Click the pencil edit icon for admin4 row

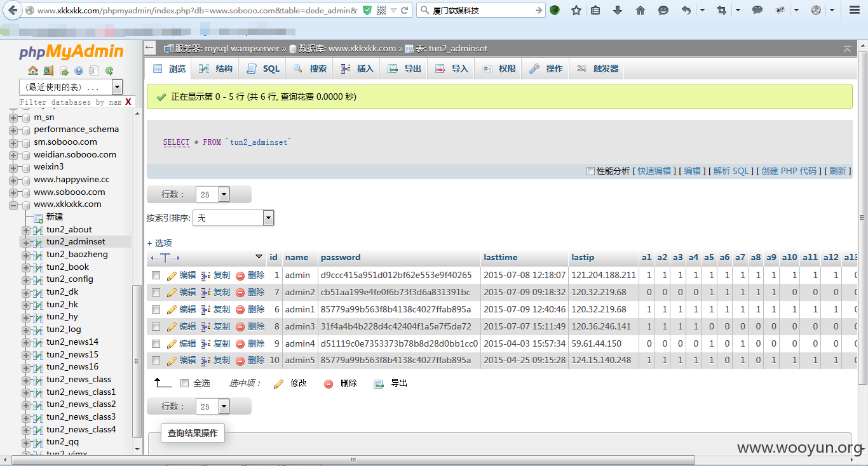pos(172,344)
